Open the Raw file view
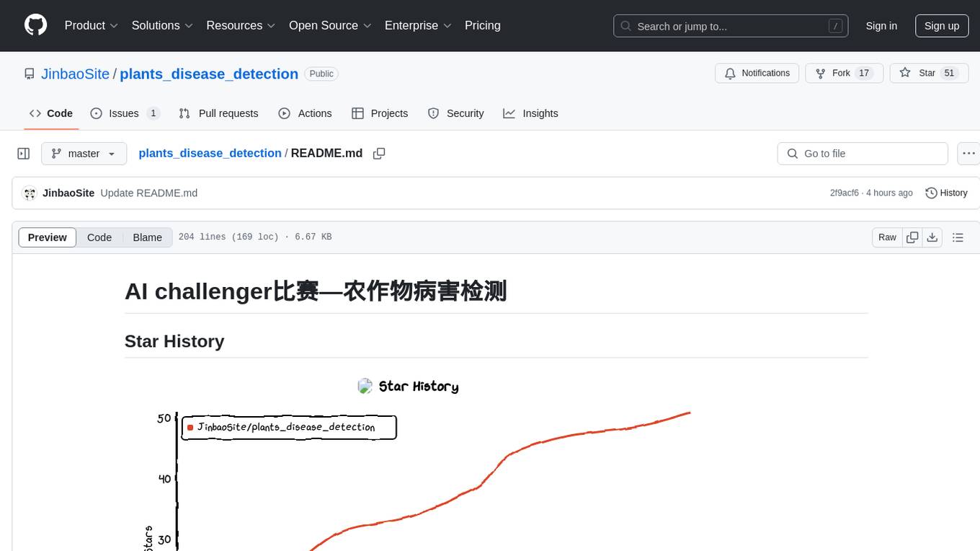Image resolution: width=980 pixels, height=551 pixels. pos(887,237)
